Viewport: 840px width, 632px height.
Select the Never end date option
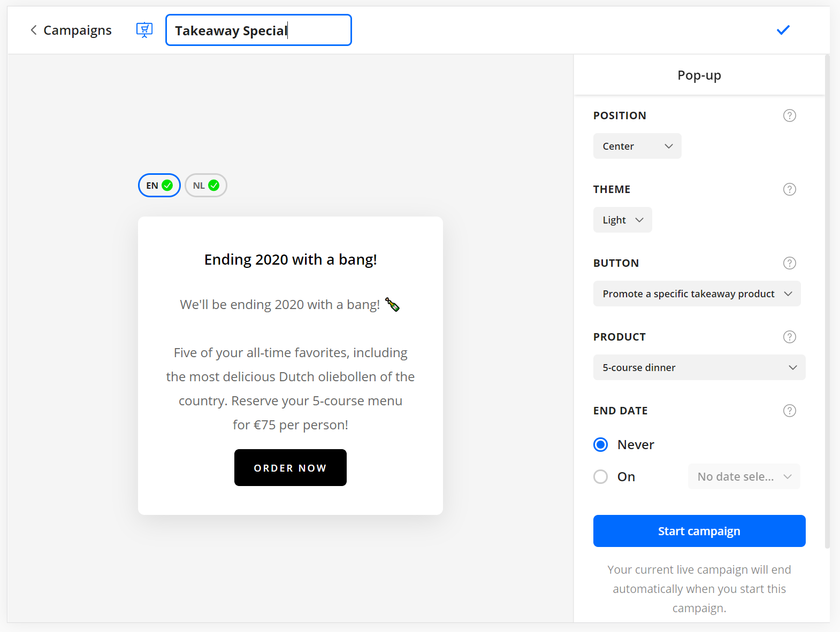click(x=601, y=445)
